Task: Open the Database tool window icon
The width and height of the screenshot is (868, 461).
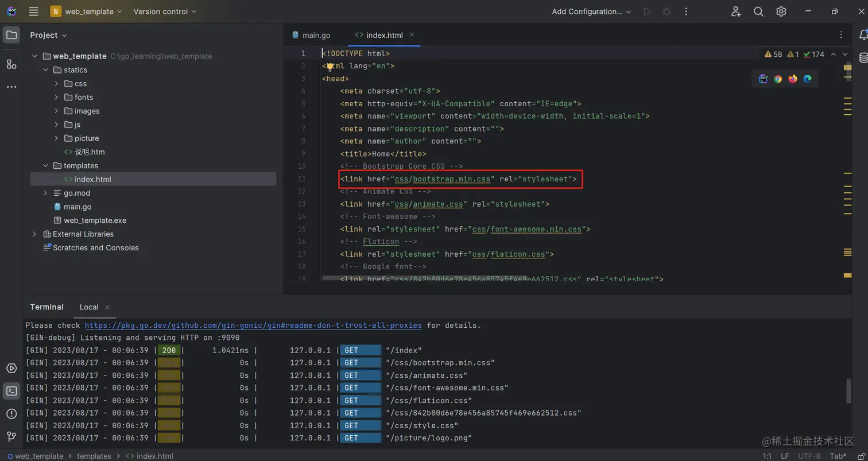Action: [x=863, y=57]
